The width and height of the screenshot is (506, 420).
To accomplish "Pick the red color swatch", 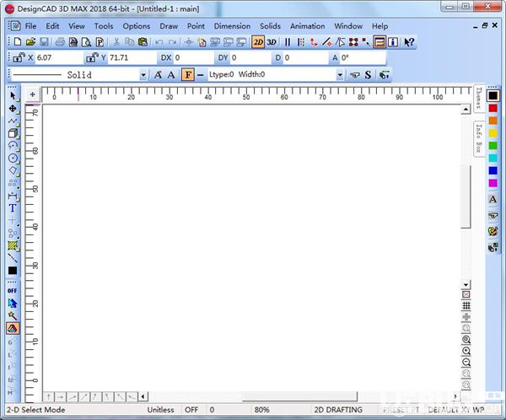I will [493, 108].
